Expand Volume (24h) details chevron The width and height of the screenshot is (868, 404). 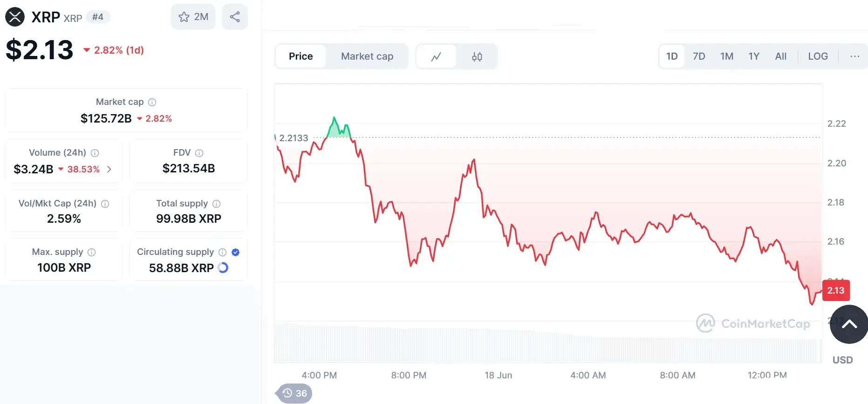coord(109,169)
